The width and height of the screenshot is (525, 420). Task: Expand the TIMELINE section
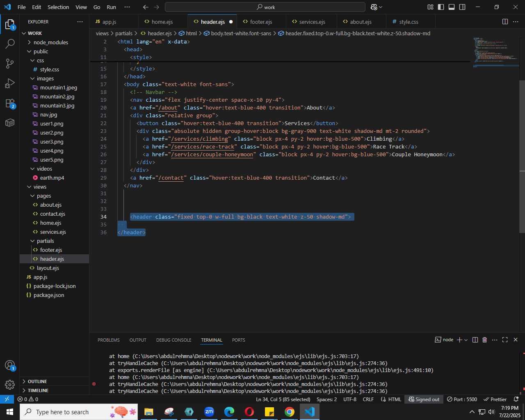coord(54,390)
